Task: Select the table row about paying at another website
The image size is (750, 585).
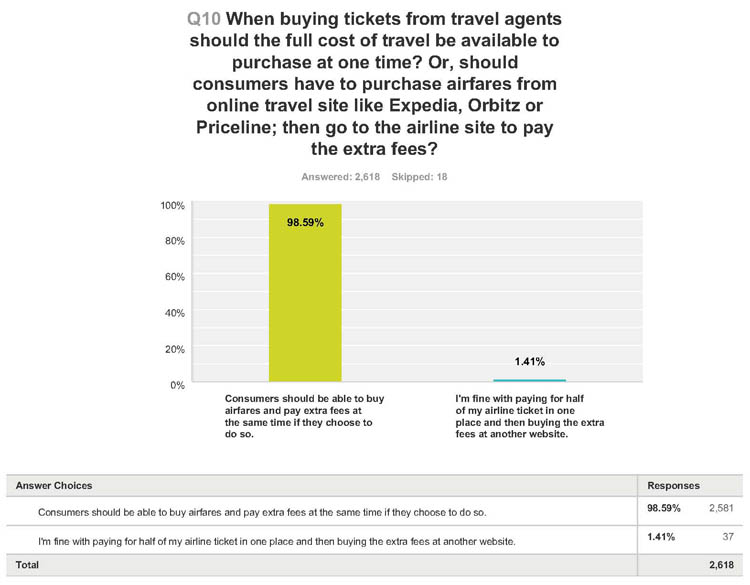Action: 375,540
